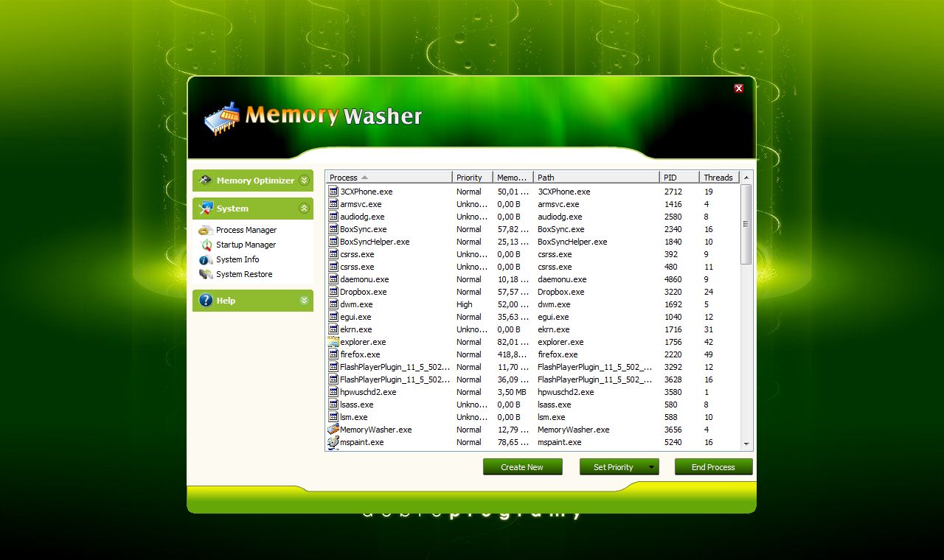Sort the list by Process column
944x560 pixels.
pos(389,178)
